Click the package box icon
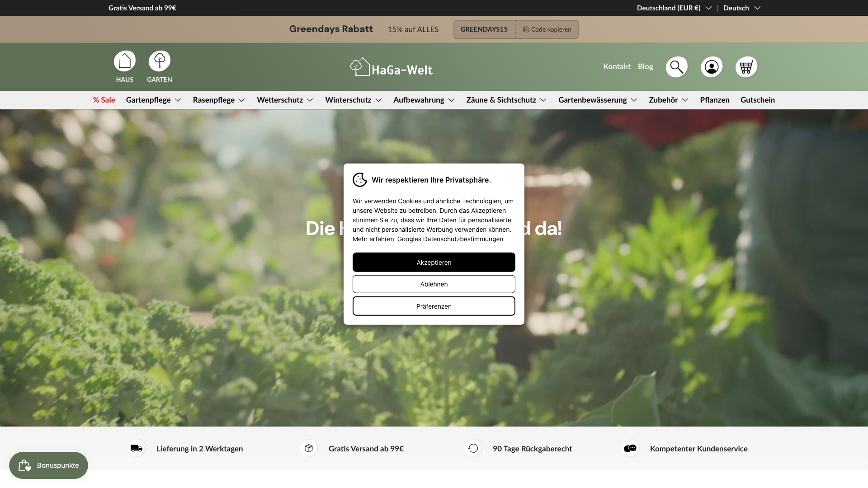Viewport: 868px width, 488px height. pos(309,448)
